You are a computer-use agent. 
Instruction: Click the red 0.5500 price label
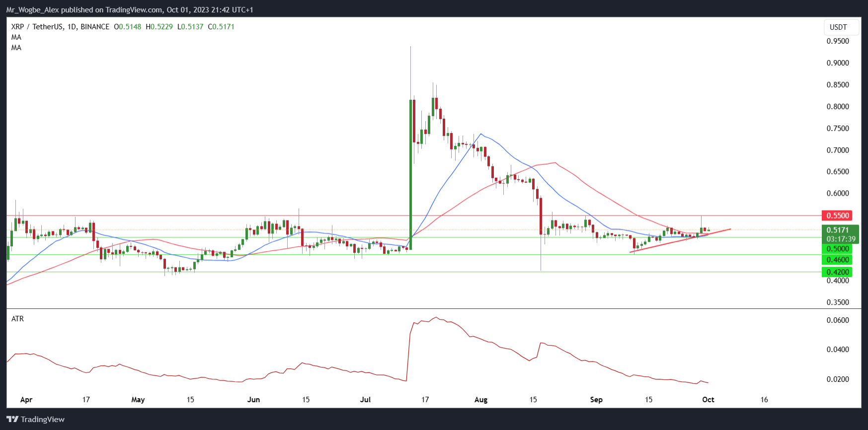[837, 215]
